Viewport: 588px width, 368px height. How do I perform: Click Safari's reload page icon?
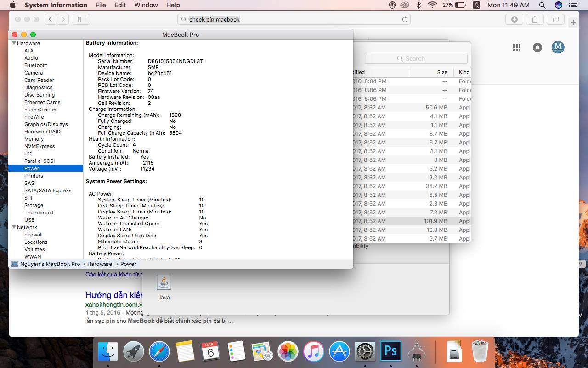(405, 19)
